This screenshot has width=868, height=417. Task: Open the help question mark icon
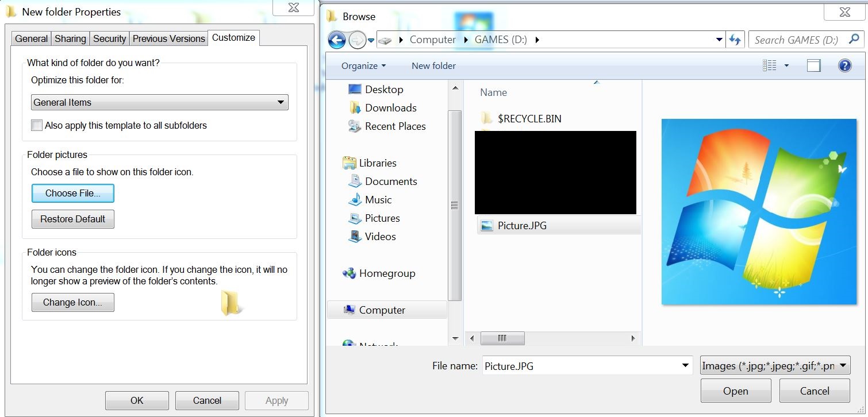coord(844,65)
